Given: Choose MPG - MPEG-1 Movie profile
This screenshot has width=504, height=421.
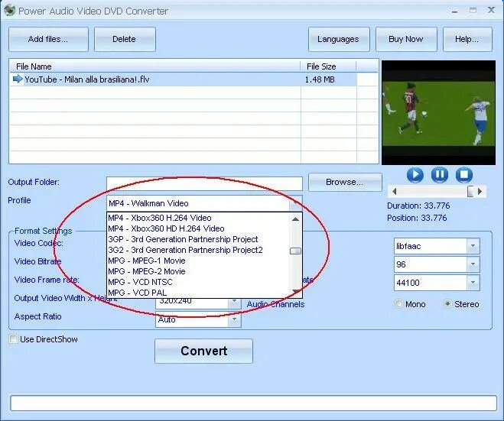Looking at the screenshot, I should point(198,261).
